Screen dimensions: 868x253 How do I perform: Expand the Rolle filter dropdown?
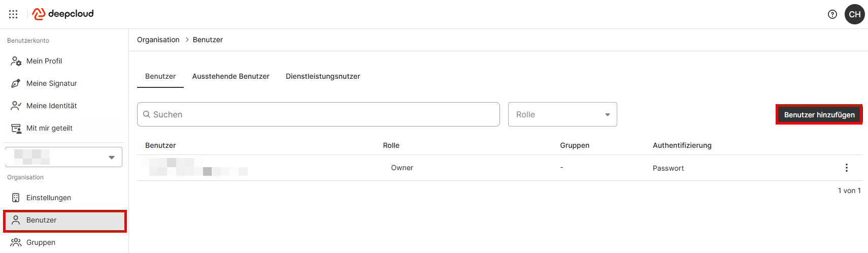pyautogui.click(x=562, y=114)
